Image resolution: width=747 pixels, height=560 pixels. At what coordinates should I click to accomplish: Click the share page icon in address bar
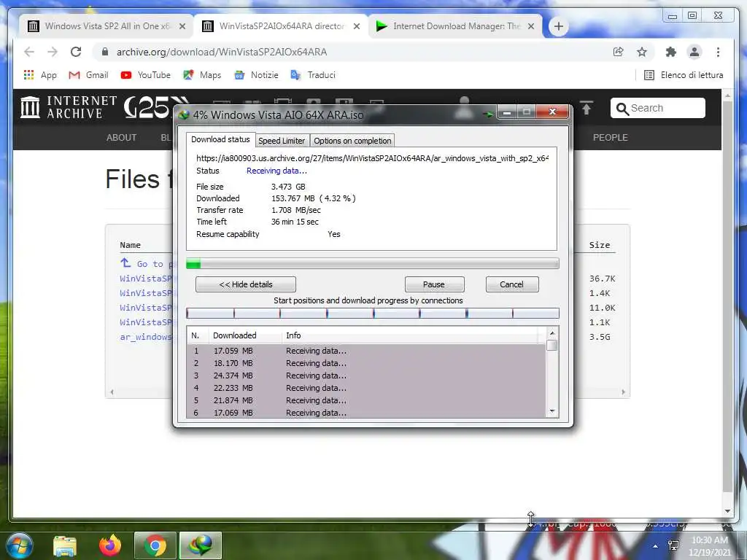click(619, 52)
